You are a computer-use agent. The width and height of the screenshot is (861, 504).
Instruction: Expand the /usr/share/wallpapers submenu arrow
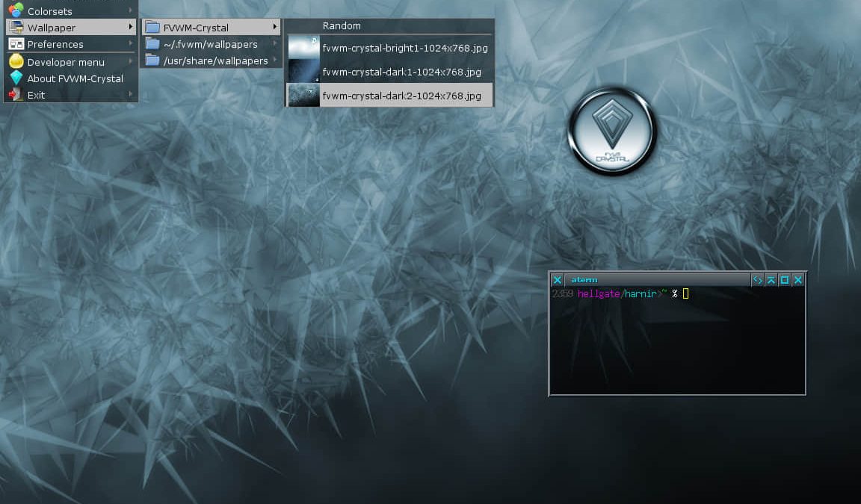[275, 60]
